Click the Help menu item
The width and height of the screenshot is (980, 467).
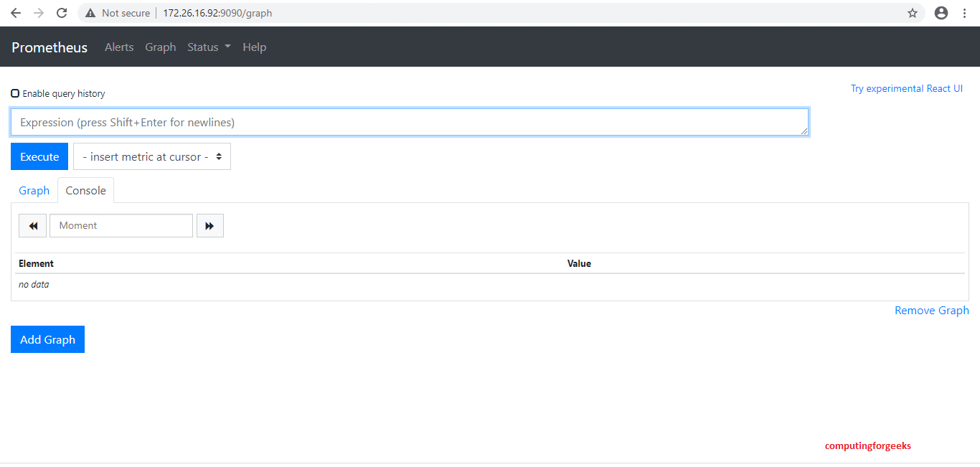tap(255, 47)
